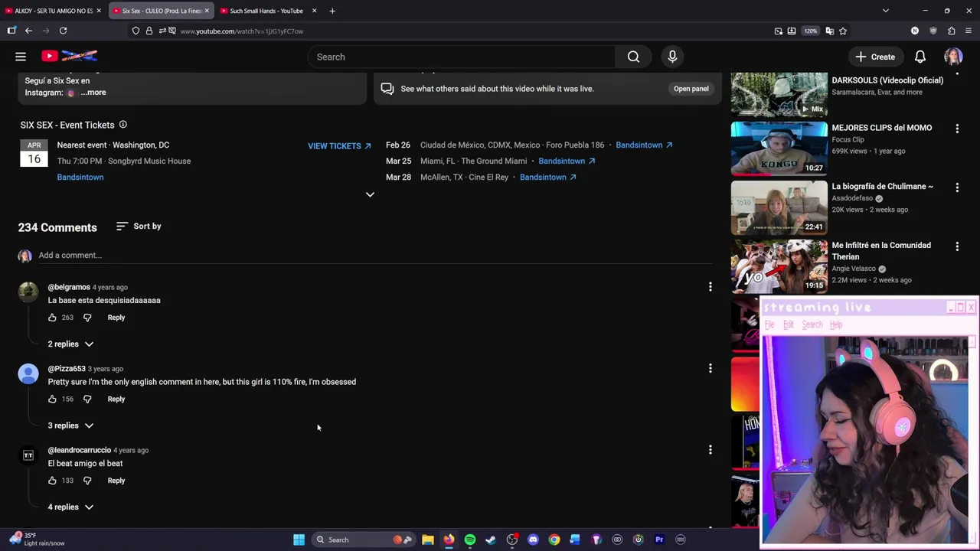Open more options for Comunidad Therian video

point(957,246)
